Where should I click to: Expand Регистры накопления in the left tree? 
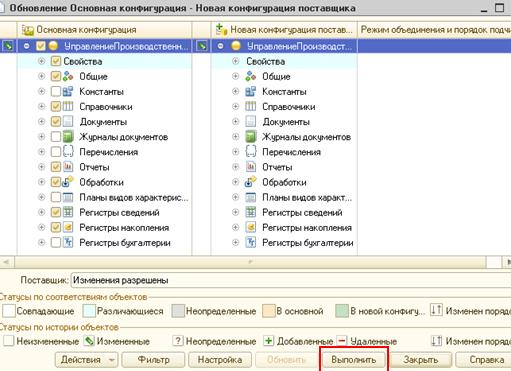click(x=41, y=228)
